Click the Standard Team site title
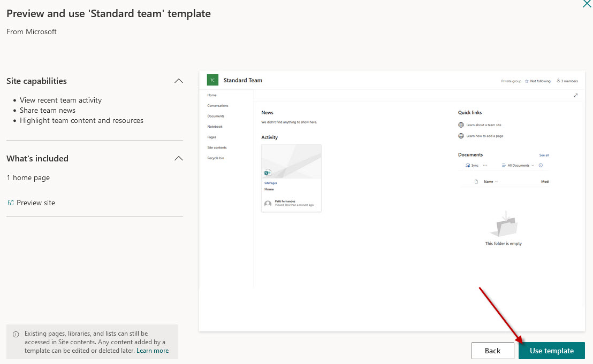This screenshot has width=593, height=364. 243,80
